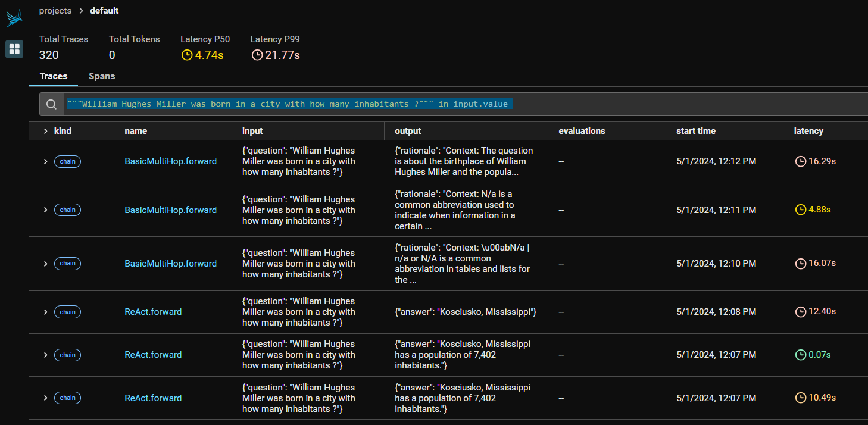Select the Traces tab
This screenshot has width=868, height=425.
(54, 76)
